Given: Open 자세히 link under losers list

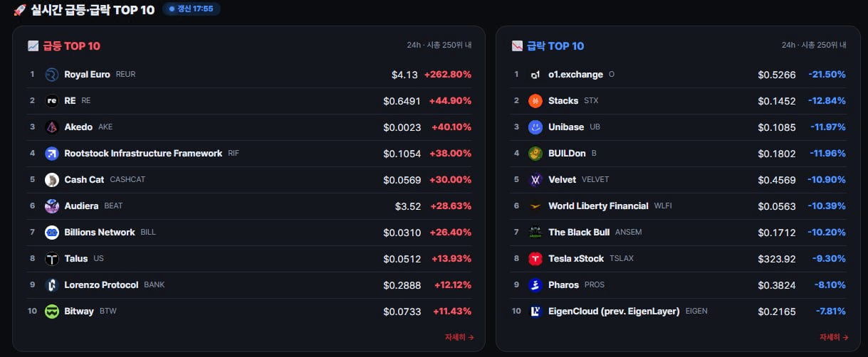Looking at the screenshot, I should 834,337.
